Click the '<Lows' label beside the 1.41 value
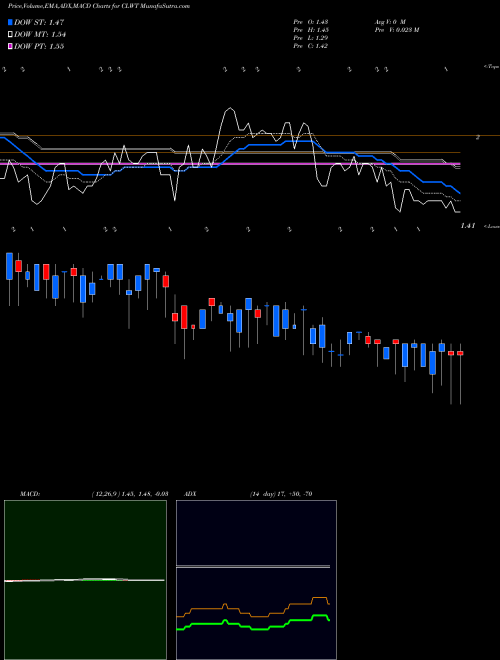This screenshot has width=500, height=660. point(492,226)
